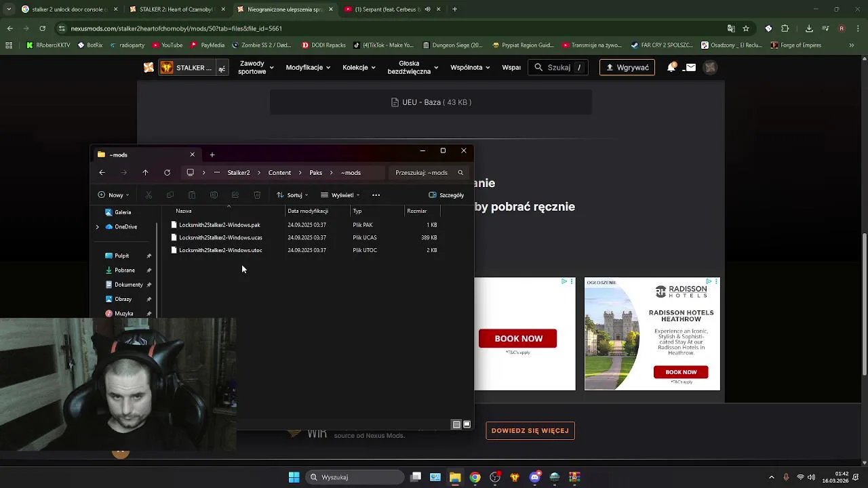The height and width of the screenshot is (488, 868).
Task: Open Pulpit in Explorer sidebar
Action: pos(122,256)
